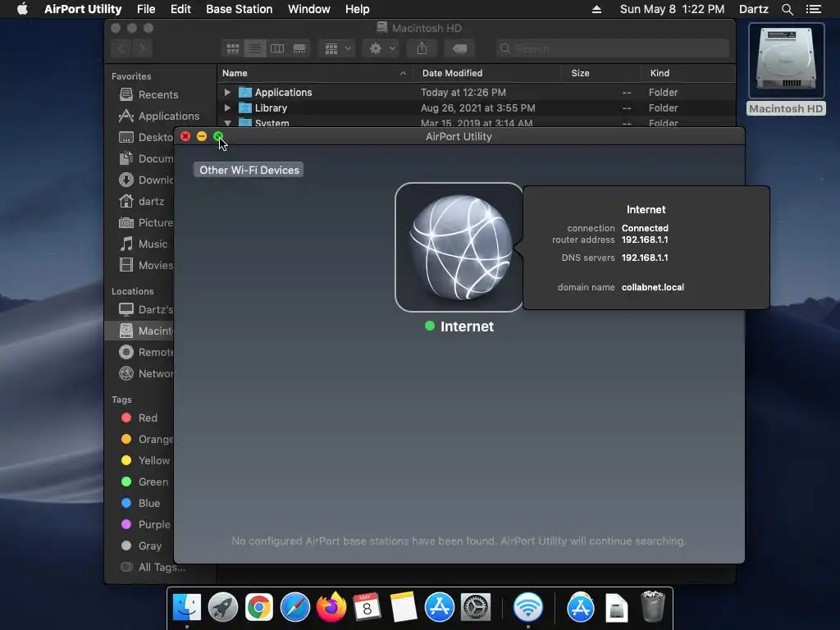Click the Internet label under the globe
This screenshot has height=630, width=840.
[x=467, y=326]
